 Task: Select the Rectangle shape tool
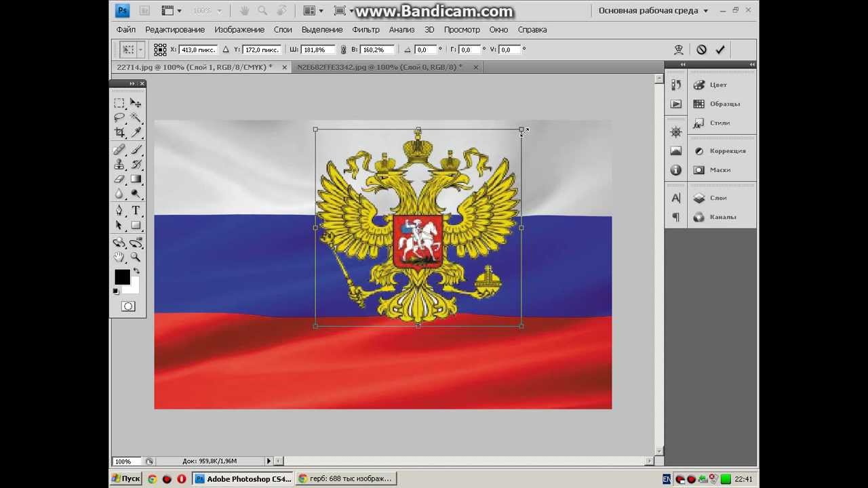(136, 226)
